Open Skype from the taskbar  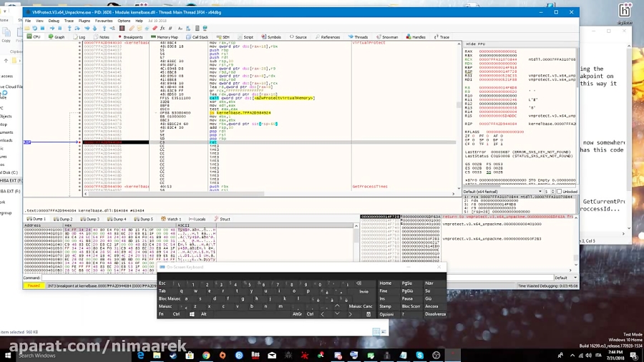point(419,356)
